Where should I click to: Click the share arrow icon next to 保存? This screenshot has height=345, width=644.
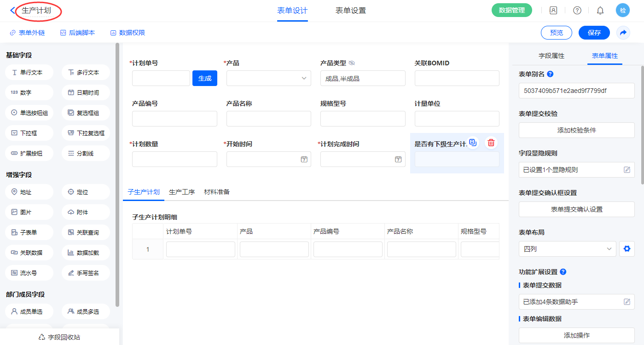point(623,33)
